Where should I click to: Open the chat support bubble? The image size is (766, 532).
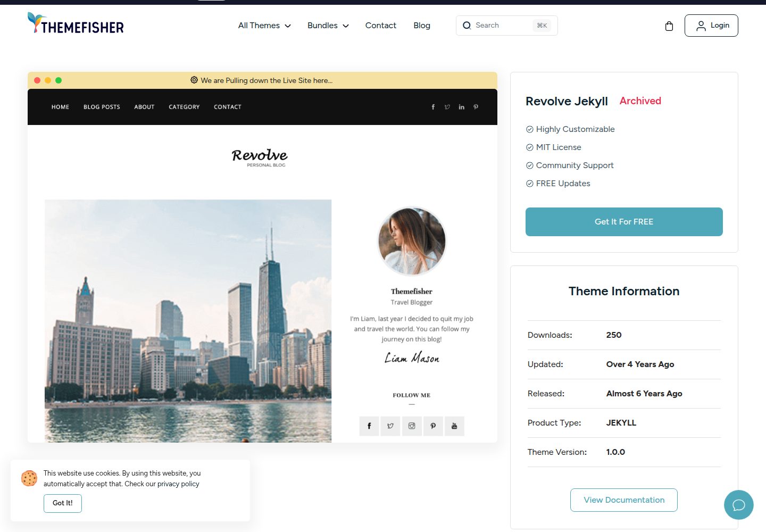738,505
